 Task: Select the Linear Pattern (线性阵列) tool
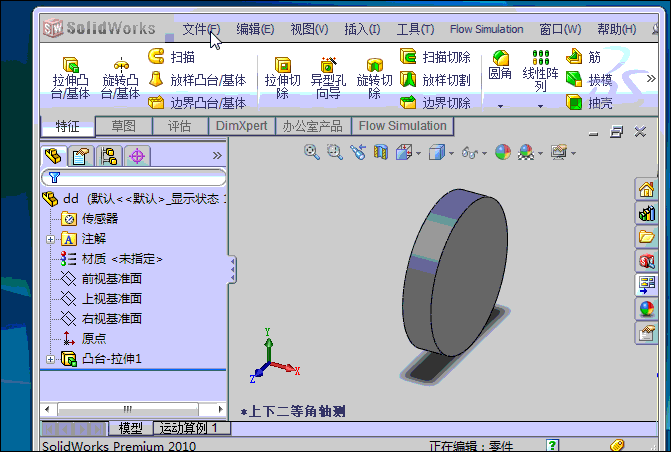click(540, 71)
